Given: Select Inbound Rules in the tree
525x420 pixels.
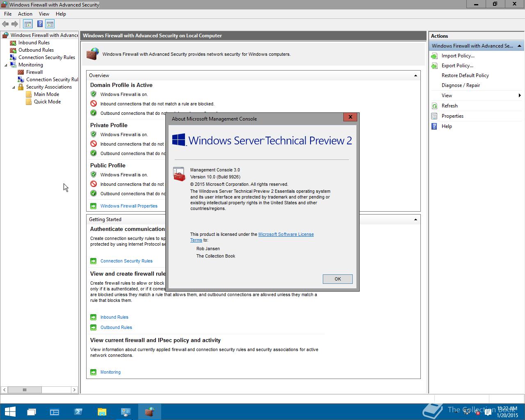Looking at the screenshot, I should [34, 43].
